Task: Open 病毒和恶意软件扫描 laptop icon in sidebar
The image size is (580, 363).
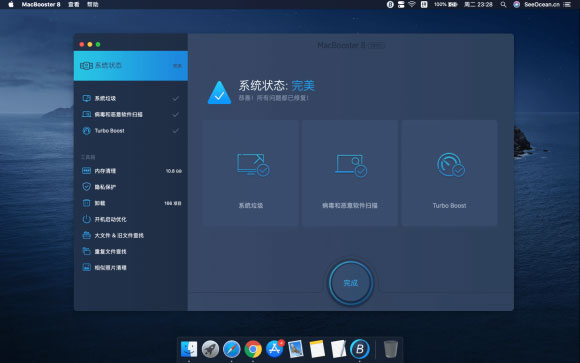Action: [87, 114]
